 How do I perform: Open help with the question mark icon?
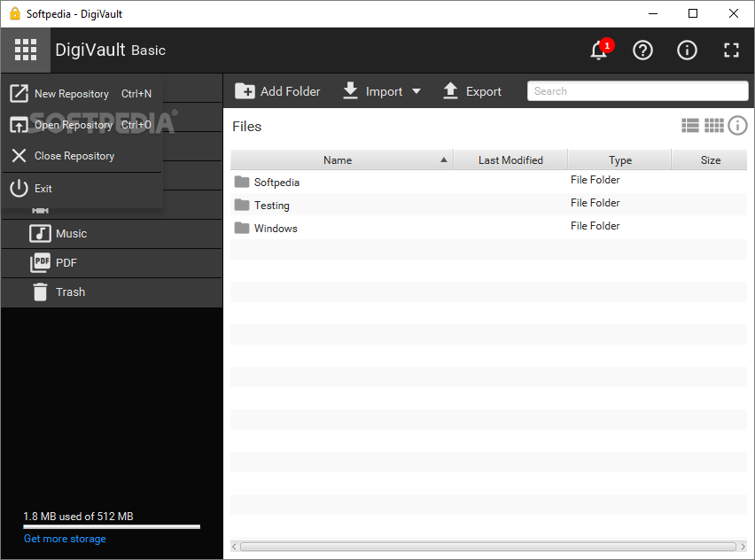tap(642, 51)
